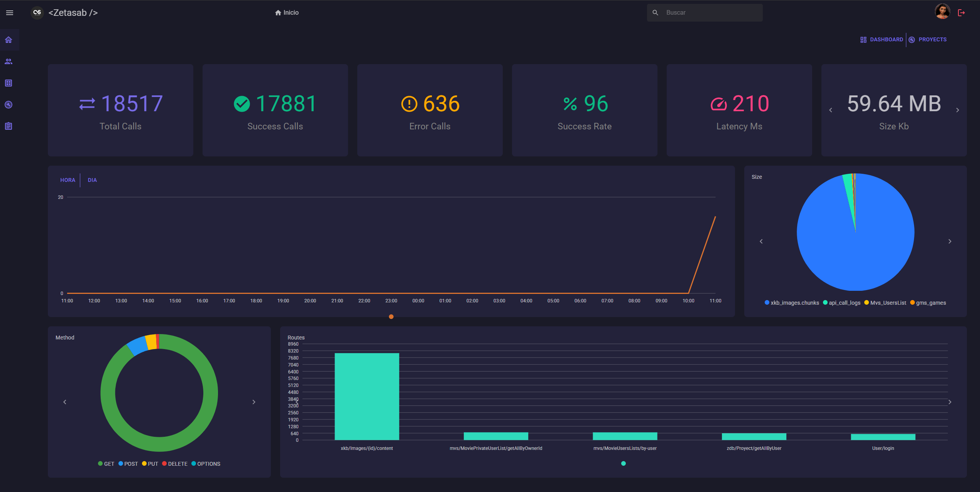Expand the next slide of the Size pie chart
Screen dimensions: 980x492
[x=950, y=241]
